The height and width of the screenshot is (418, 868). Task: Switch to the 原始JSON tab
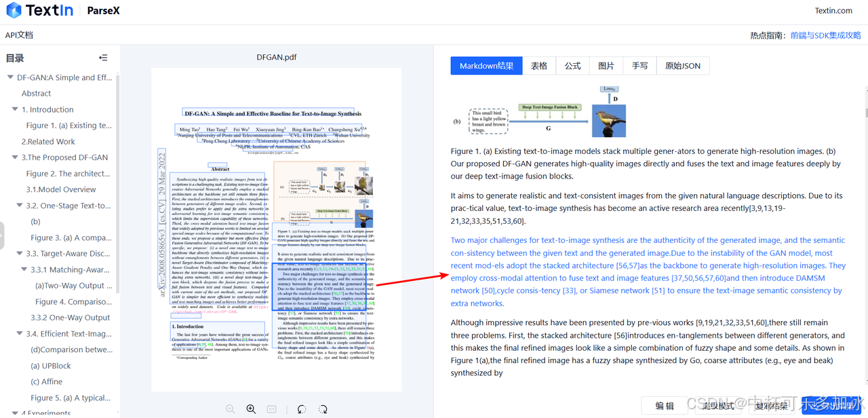[x=683, y=66]
